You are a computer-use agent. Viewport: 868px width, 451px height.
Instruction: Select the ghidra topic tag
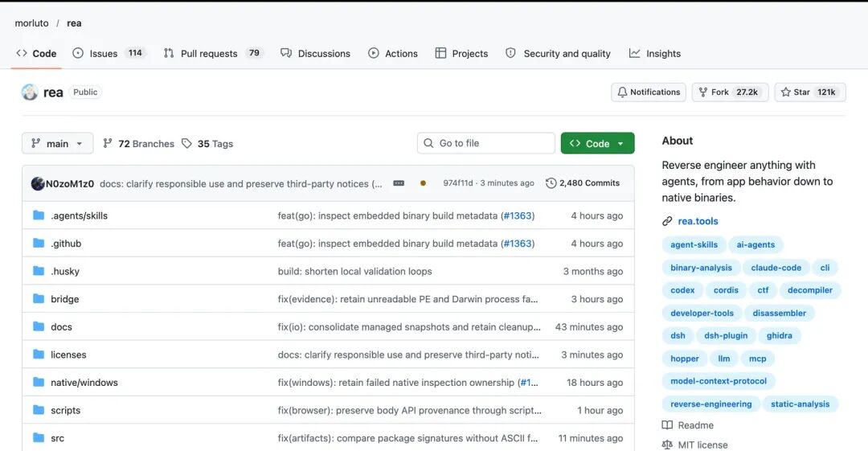click(x=780, y=335)
